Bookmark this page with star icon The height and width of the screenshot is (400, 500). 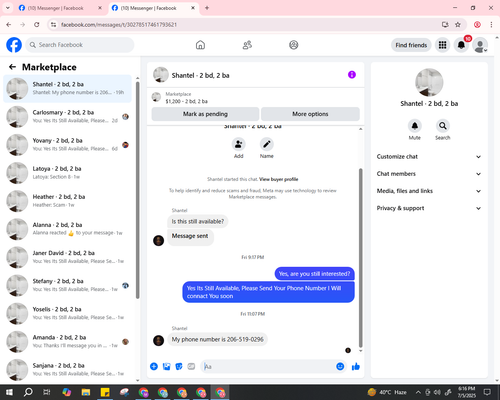pyautogui.click(x=458, y=24)
